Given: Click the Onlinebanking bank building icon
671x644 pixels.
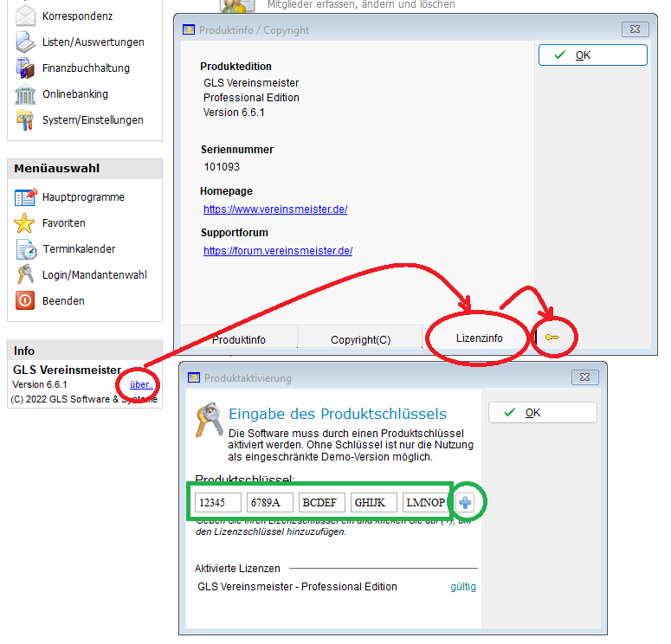Looking at the screenshot, I should 25,94.
